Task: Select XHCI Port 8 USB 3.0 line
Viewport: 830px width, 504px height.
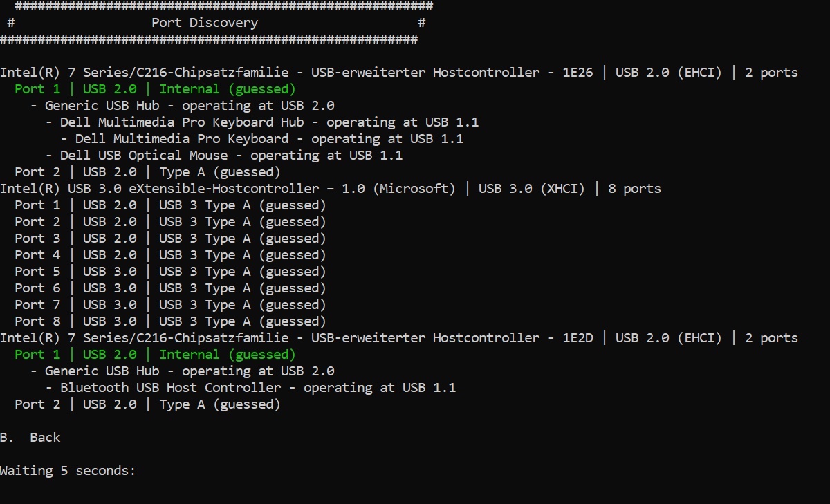Action: 170,321
